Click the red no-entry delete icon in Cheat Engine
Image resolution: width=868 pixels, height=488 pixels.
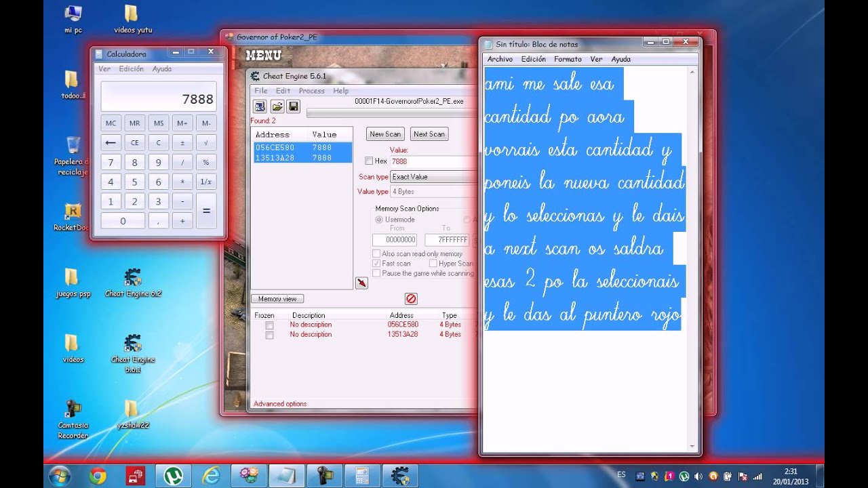tap(411, 298)
